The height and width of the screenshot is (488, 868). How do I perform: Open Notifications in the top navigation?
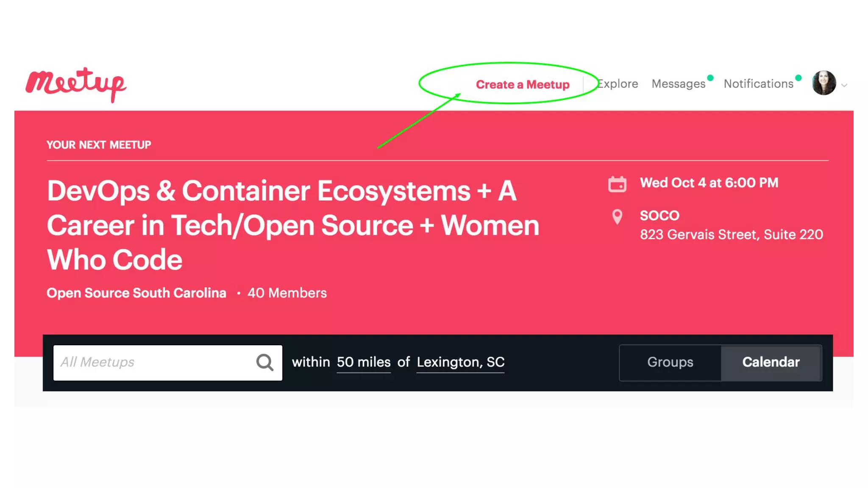[x=758, y=84]
